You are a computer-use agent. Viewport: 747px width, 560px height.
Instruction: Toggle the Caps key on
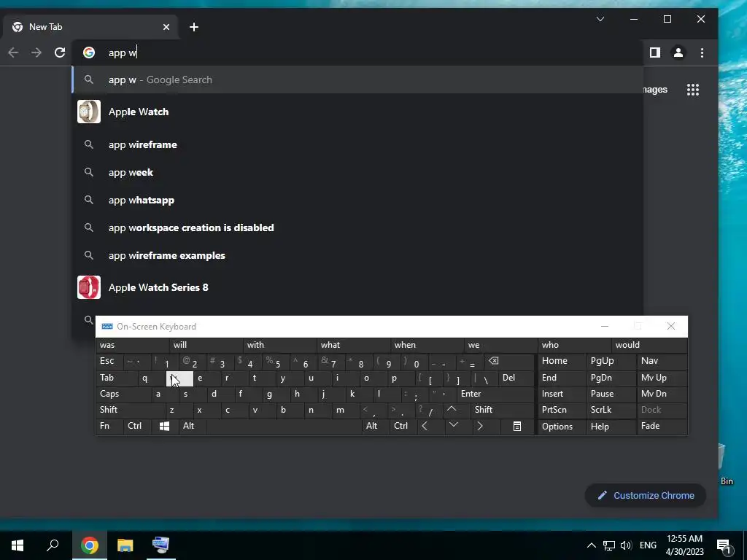pos(123,394)
